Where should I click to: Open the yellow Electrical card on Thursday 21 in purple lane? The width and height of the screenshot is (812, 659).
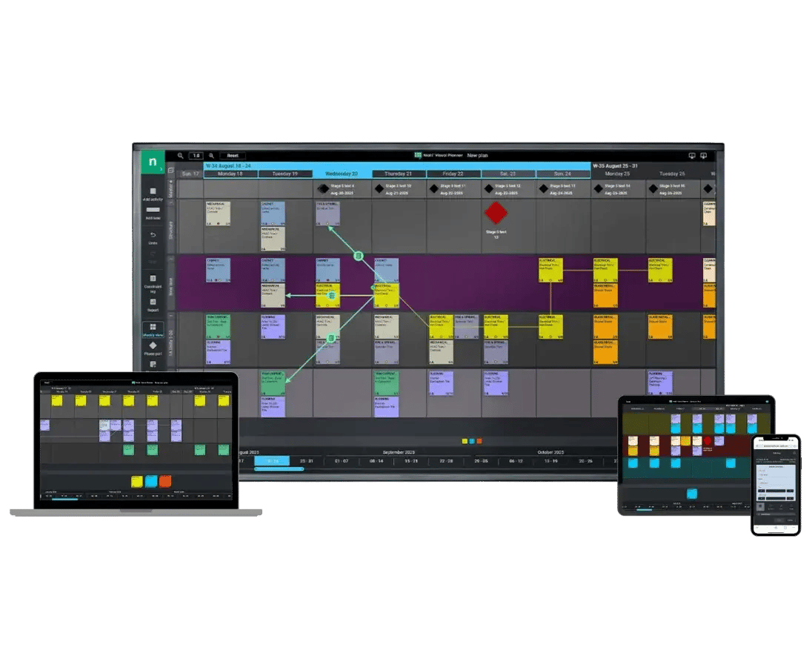point(386,296)
